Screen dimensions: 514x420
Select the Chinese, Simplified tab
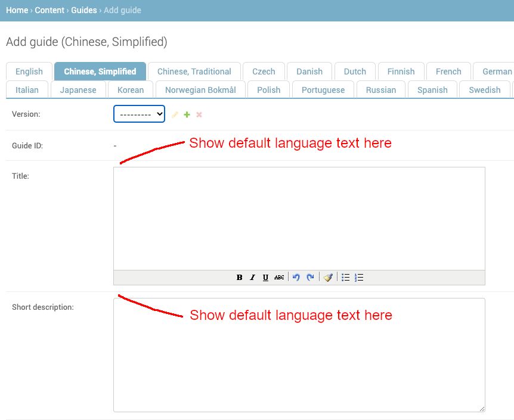click(100, 71)
